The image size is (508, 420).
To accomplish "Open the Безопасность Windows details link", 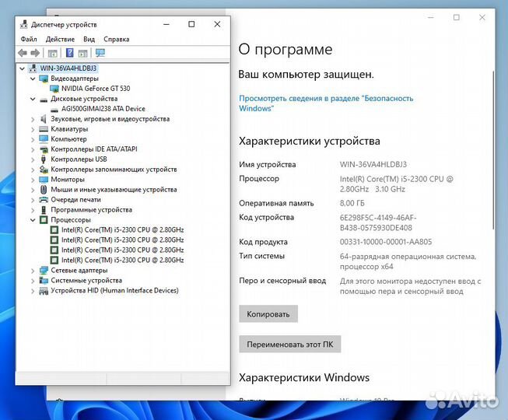I will pyautogui.click(x=326, y=103).
